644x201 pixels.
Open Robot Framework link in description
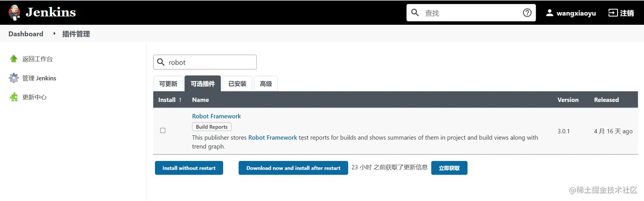click(x=273, y=137)
